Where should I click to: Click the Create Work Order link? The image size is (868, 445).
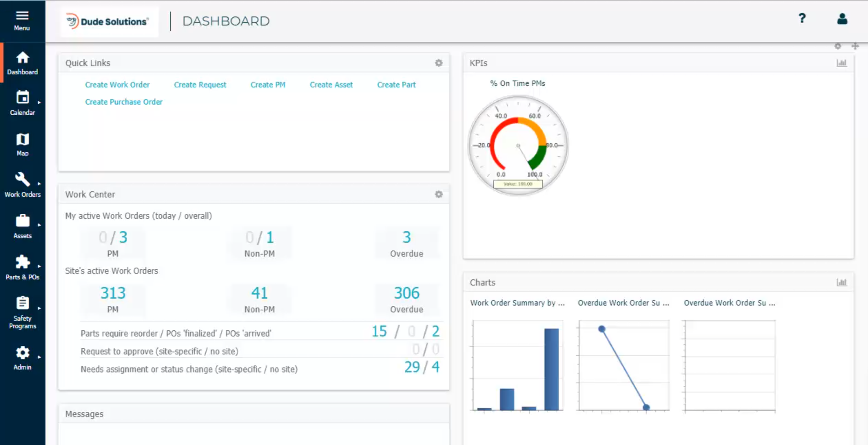click(x=117, y=84)
